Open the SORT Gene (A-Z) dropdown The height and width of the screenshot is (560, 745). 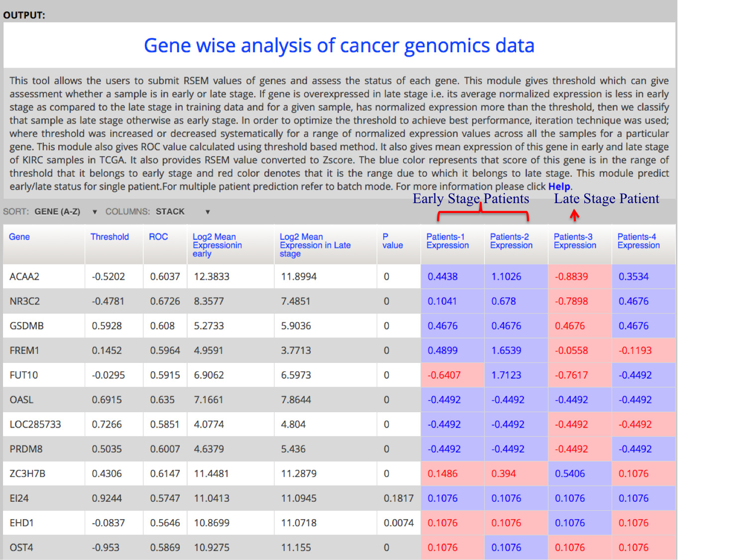(65, 212)
